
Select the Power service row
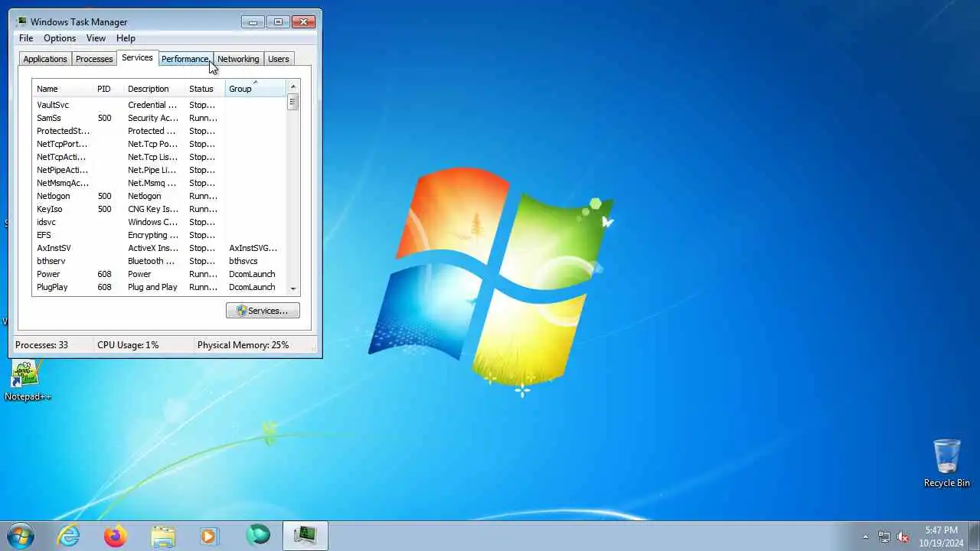click(x=158, y=274)
